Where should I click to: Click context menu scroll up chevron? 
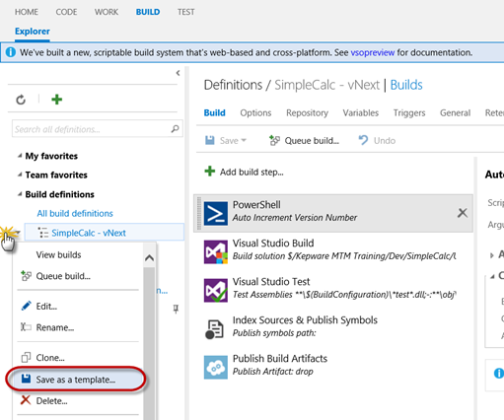click(149, 258)
